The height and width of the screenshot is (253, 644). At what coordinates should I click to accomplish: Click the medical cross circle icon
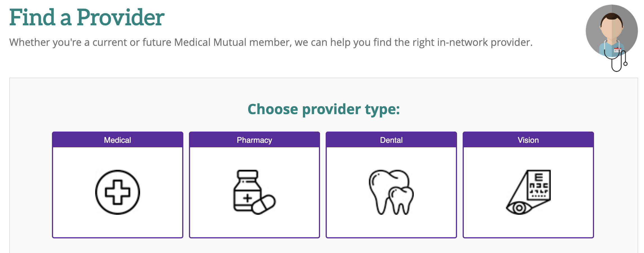(x=117, y=192)
